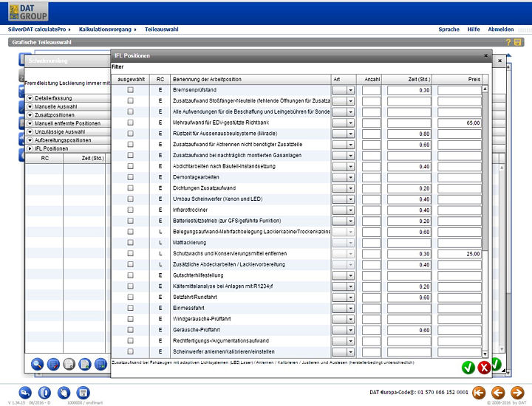Screen dimensions: 532x406
Task: Open the Teileauswahl menu
Action: point(162,30)
